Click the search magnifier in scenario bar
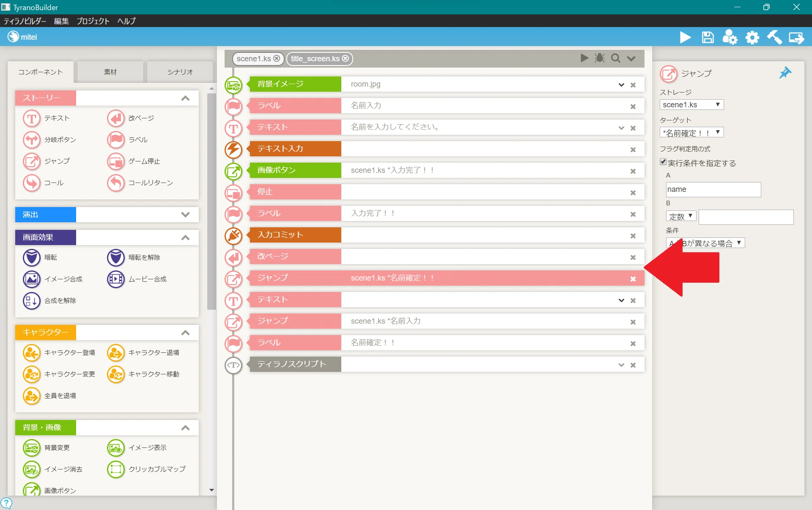The width and height of the screenshot is (812, 510). pos(615,58)
